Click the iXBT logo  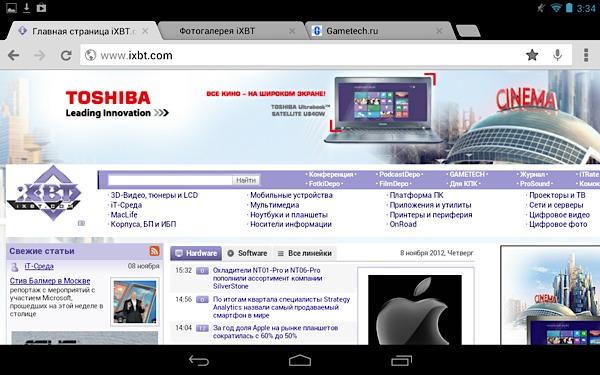tap(44, 193)
